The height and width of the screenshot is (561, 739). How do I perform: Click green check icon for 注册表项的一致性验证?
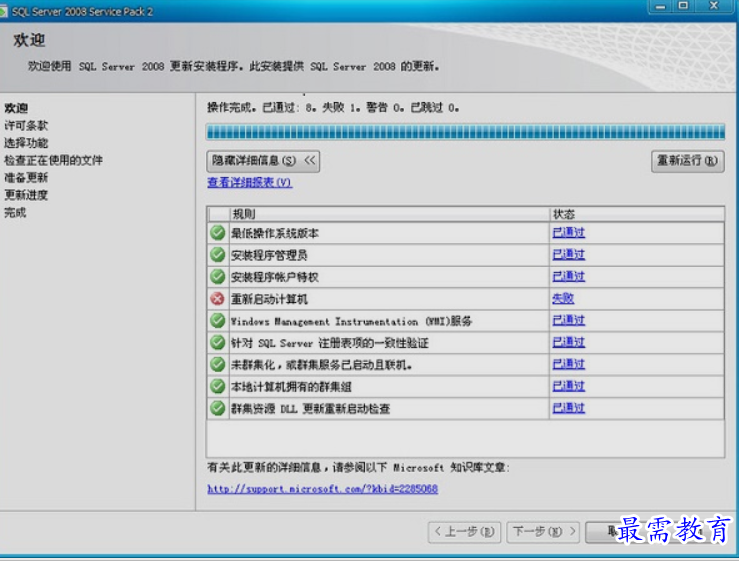point(217,343)
